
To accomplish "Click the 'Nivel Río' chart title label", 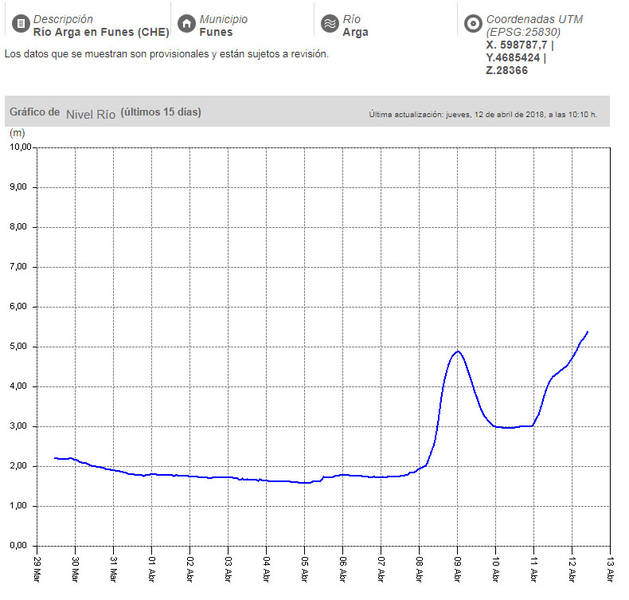I will click(x=91, y=113).
